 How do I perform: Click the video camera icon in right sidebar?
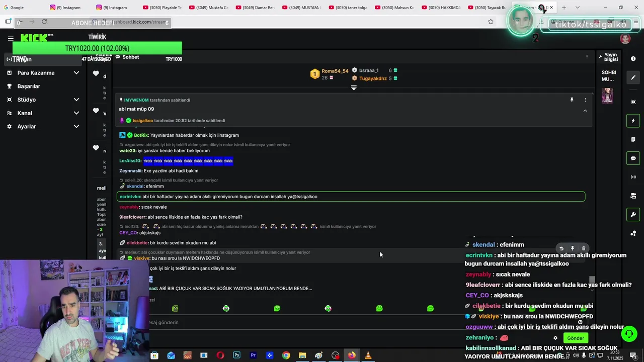633,196
